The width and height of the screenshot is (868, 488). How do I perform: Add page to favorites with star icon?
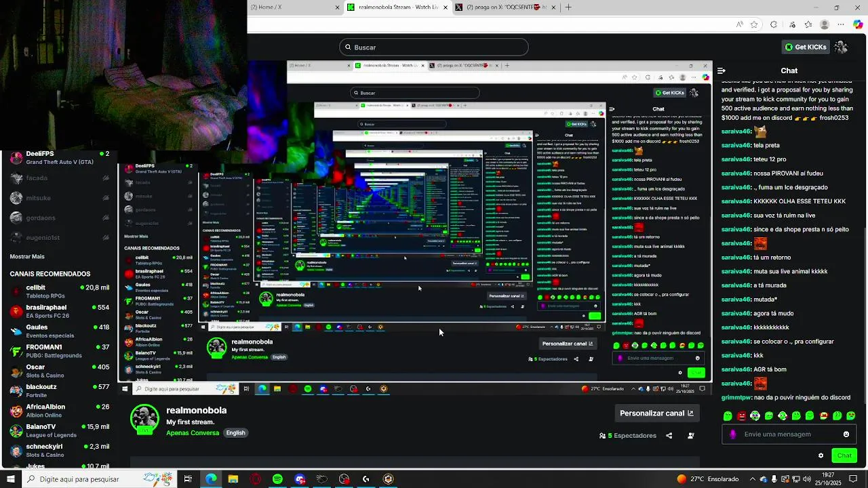coord(754,24)
